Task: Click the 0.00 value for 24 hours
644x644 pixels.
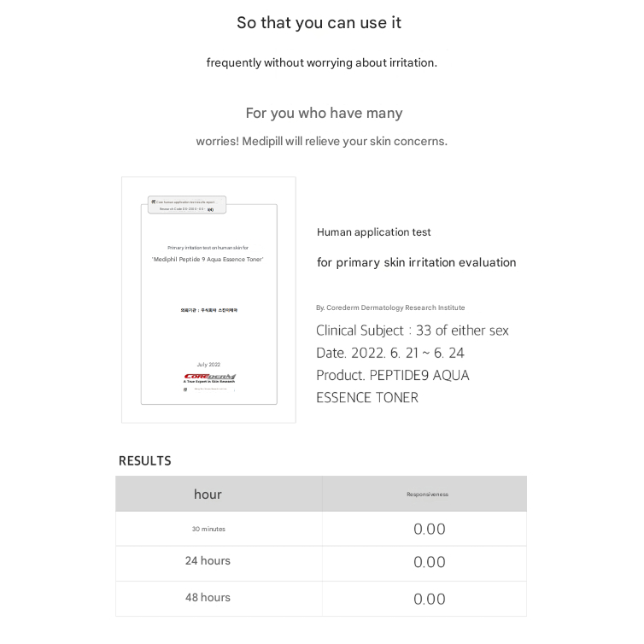Action: 429,562
